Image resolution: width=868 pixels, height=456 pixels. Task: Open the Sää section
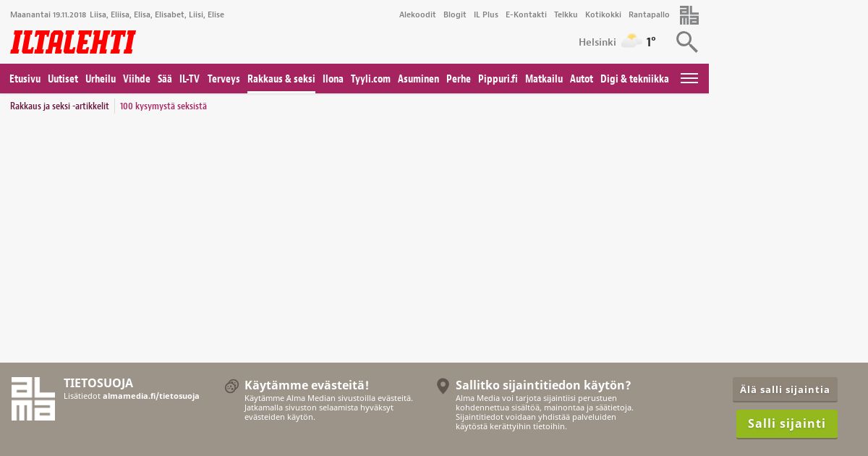(165, 79)
